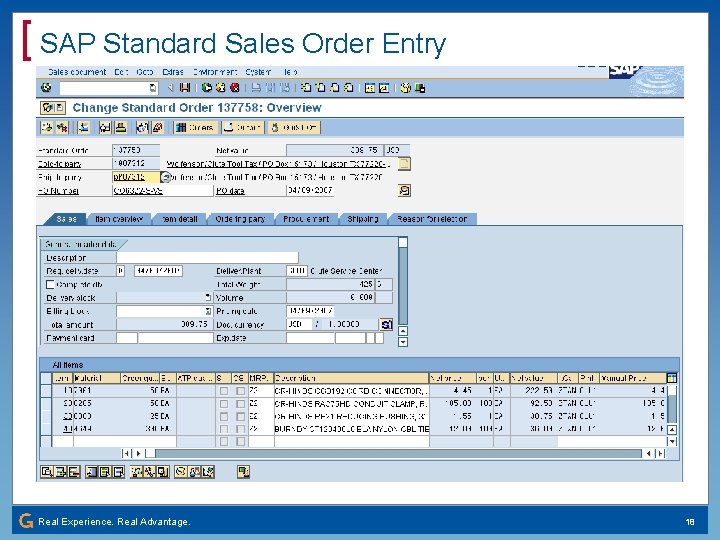Click first icon in bottom item toolbar
Viewport: 720px width, 540px height.
pos(47,472)
